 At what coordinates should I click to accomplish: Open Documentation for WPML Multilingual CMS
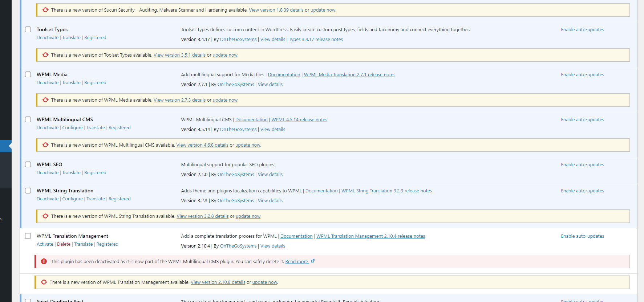[x=251, y=120]
